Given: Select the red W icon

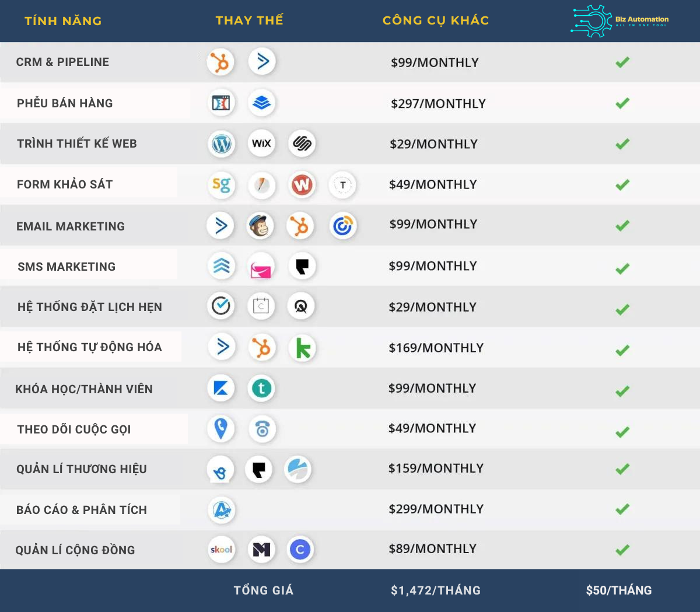Looking at the screenshot, I should [302, 185].
